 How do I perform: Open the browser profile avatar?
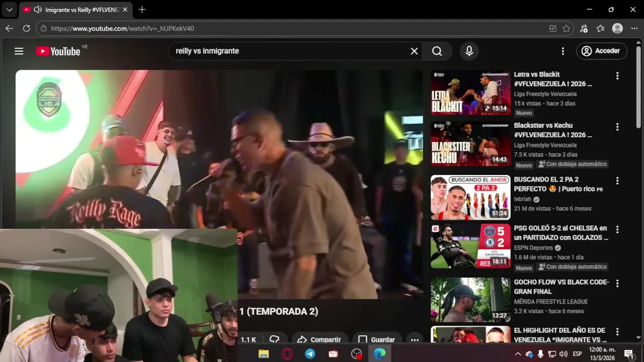[x=617, y=29]
